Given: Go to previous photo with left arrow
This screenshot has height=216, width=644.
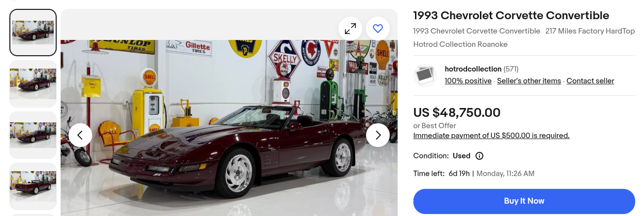Looking at the screenshot, I should pos(80,135).
